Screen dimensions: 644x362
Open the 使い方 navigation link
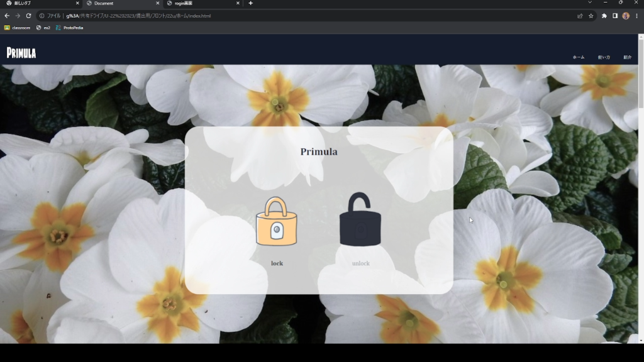pyautogui.click(x=604, y=57)
